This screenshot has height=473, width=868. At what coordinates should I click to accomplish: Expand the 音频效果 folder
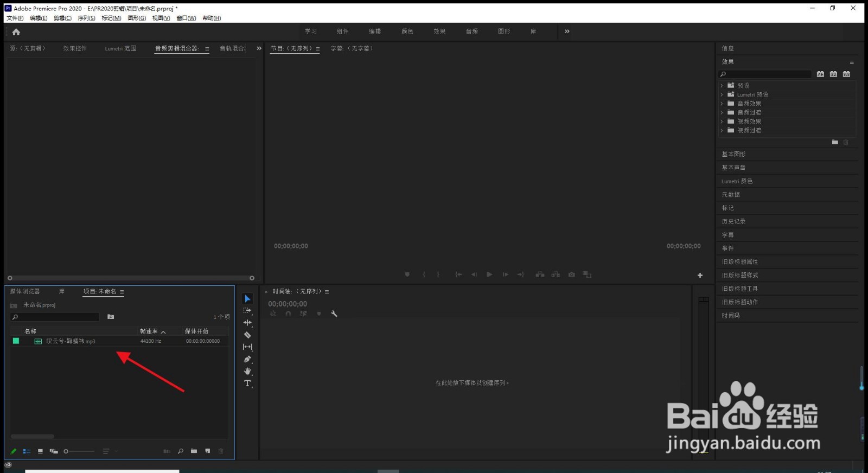(722, 104)
